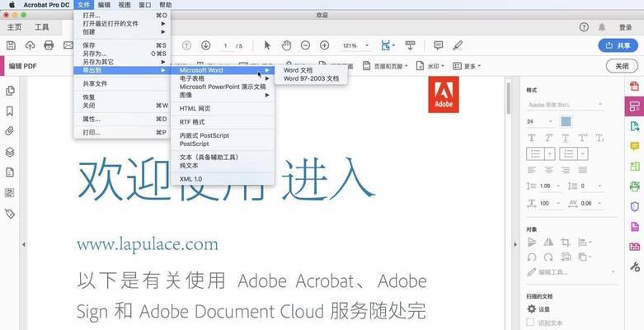Expand bulleted list style dropdown
The width and height of the screenshot is (644, 330).
pyautogui.click(x=550, y=154)
